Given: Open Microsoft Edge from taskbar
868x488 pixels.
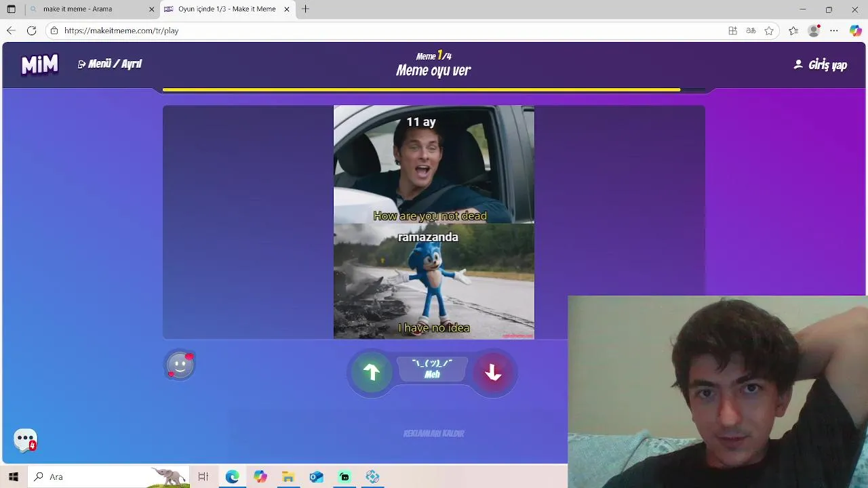Looking at the screenshot, I should pos(233,476).
